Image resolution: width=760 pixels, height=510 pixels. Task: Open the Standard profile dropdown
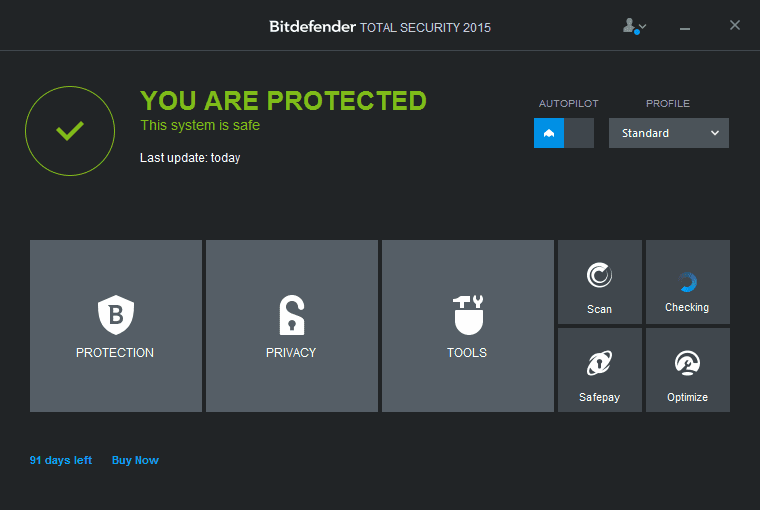pos(660,133)
